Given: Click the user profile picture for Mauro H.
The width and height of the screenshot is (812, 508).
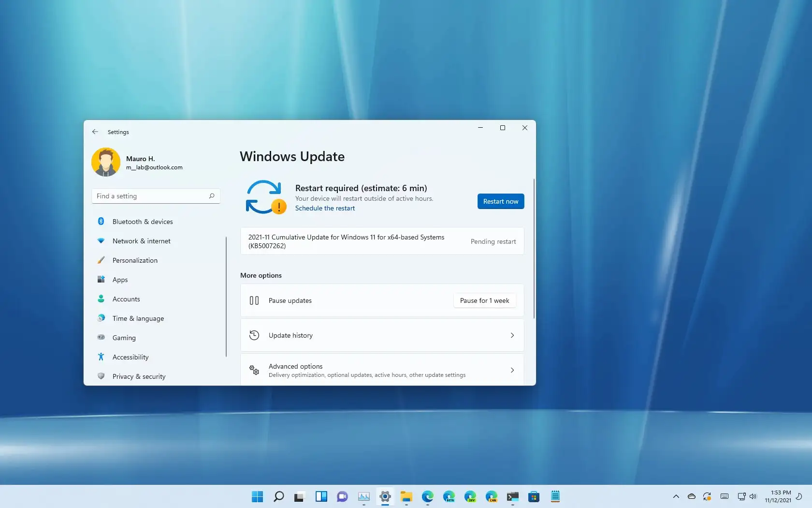Looking at the screenshot, I should pos(106,162).
